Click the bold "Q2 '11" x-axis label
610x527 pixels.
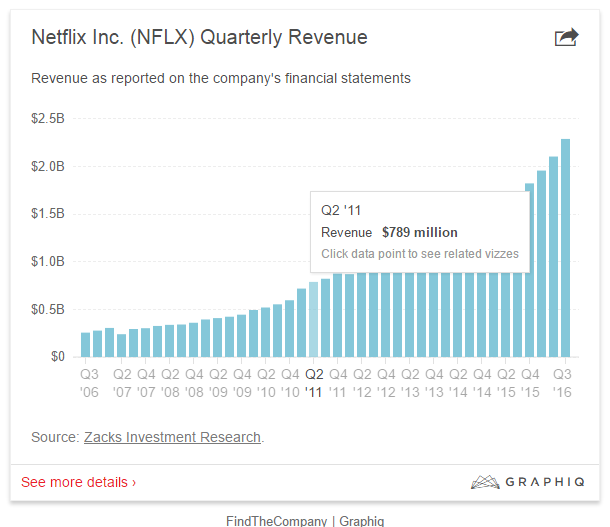pos(314,383)
